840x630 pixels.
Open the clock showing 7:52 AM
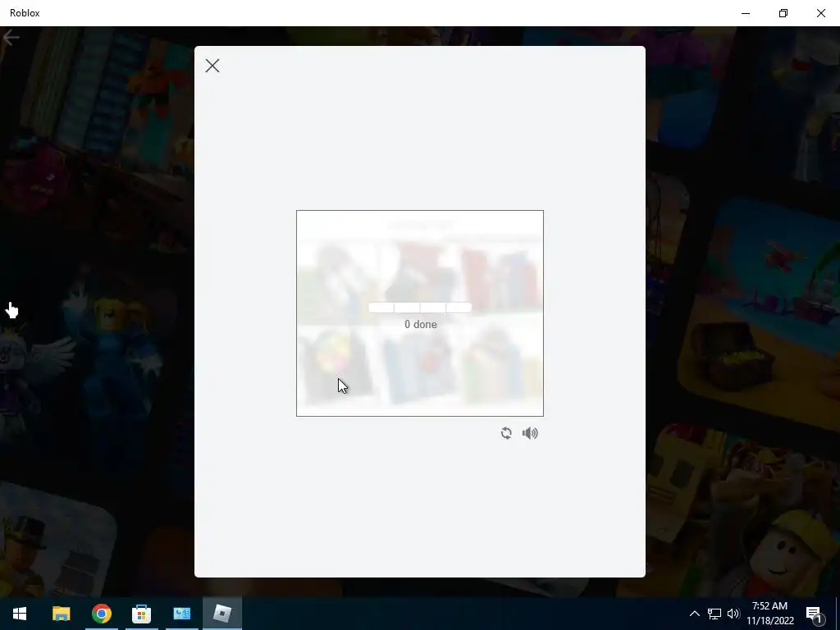click(769, 614)
